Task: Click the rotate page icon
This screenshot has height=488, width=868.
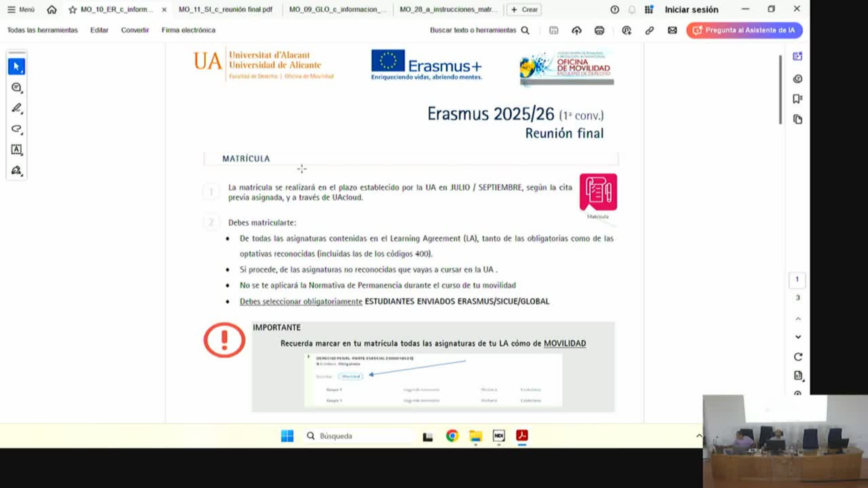Action: pyautogui.click(x=798, y=357)
